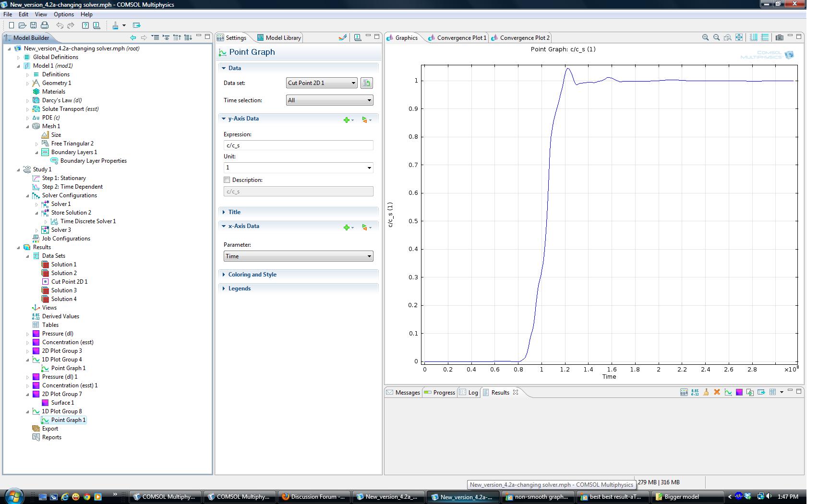Click the broom Clear Table icon in Results panel
The height and width of the screenshot is (504, 818).
coord(706,392)
